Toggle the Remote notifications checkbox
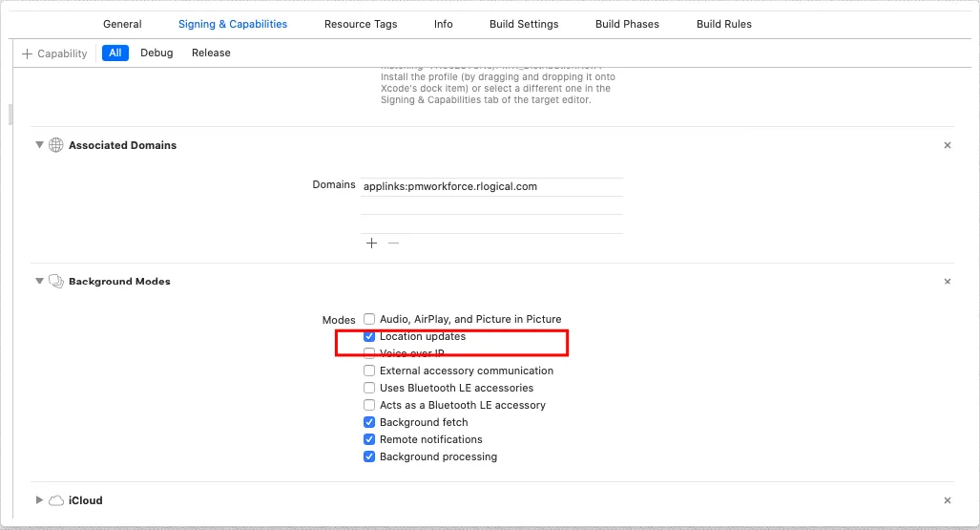980x530 pixels. [369, 439]
